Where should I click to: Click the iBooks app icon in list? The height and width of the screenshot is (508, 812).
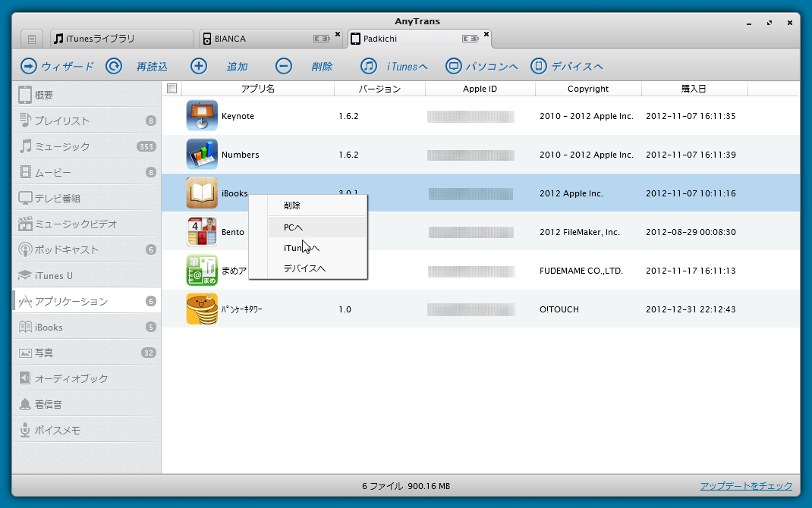point(202,193)
